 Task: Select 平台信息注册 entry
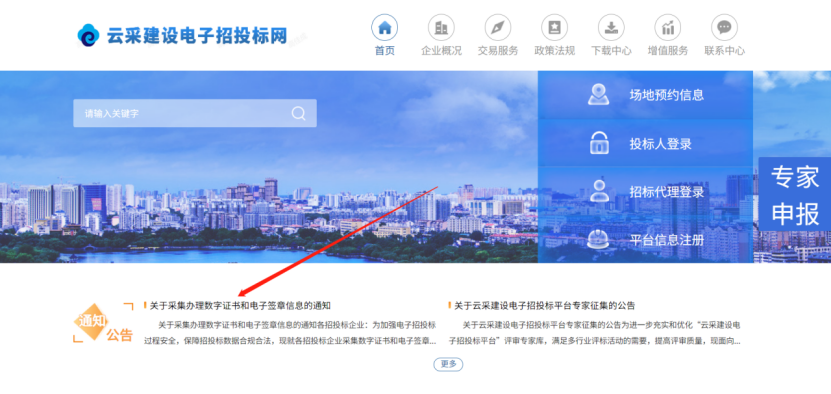coord(646,240)
